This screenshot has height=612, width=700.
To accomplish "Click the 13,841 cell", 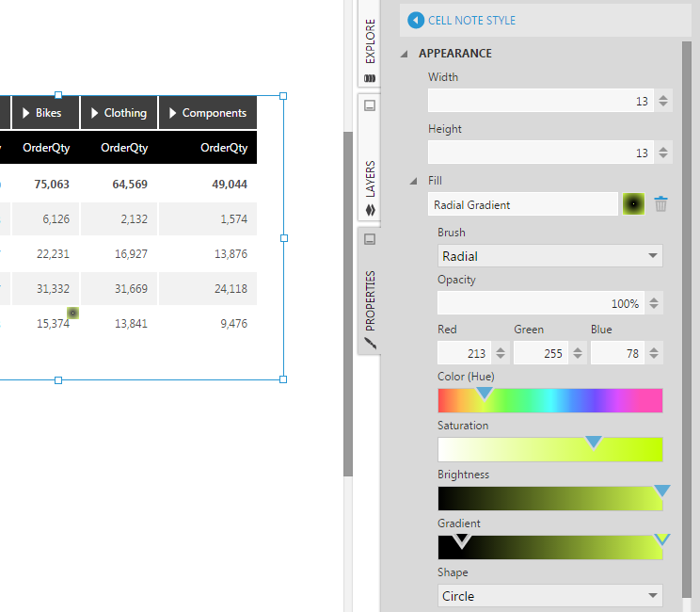I will pyautogui.click(x=131, y=324).
